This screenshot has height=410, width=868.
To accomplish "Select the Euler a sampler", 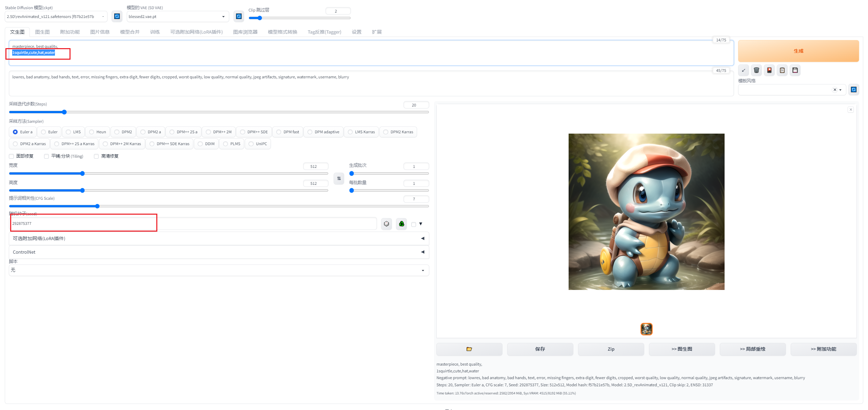I will click(23, 132).
